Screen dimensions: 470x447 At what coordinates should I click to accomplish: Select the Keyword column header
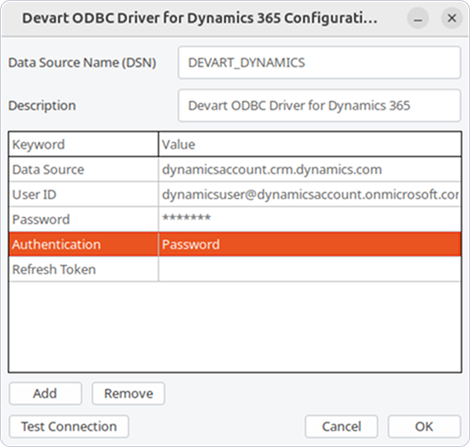pos(83,144)
